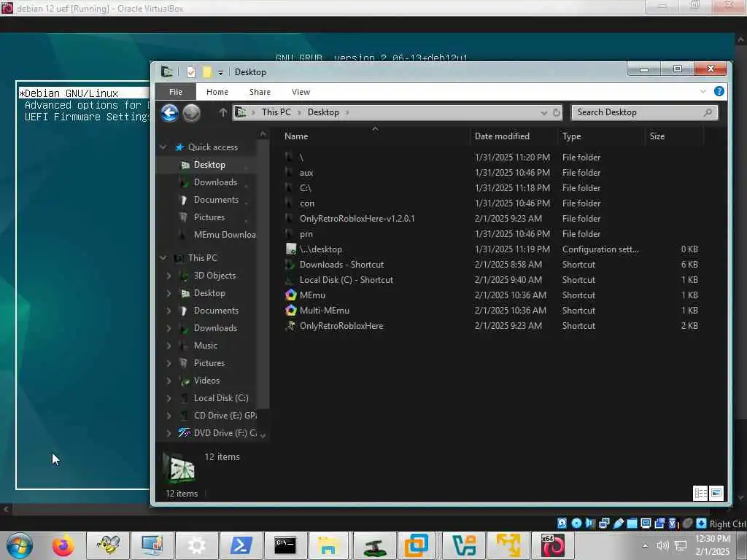Viewport: 747px width, 560px height.
Task: Expand 3D Objects tree node
Action: point(169,275)
